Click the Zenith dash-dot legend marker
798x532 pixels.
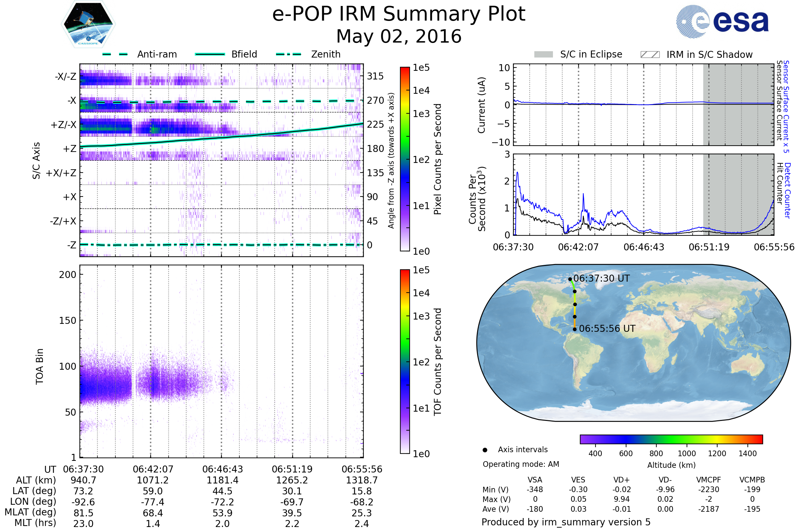pos(289,54)
